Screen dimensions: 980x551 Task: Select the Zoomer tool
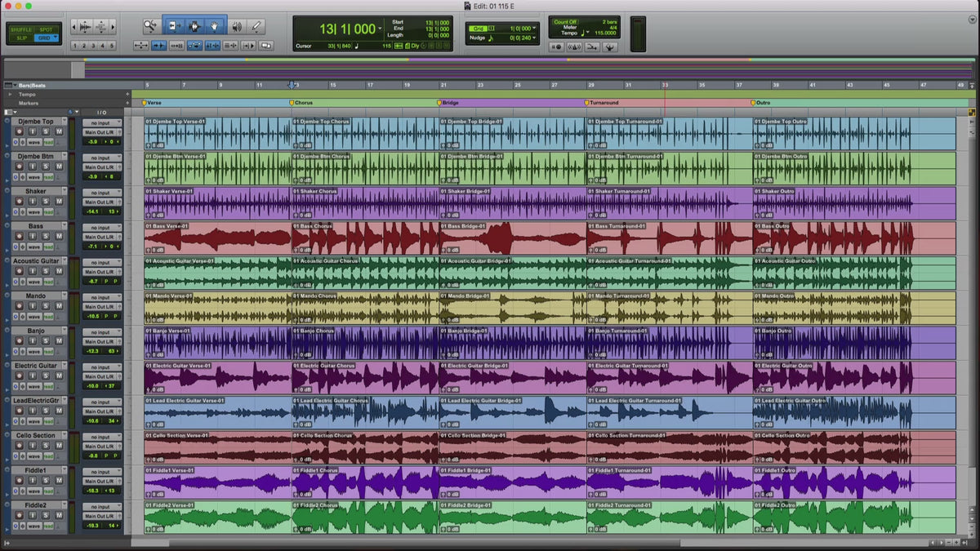(150, 26)
